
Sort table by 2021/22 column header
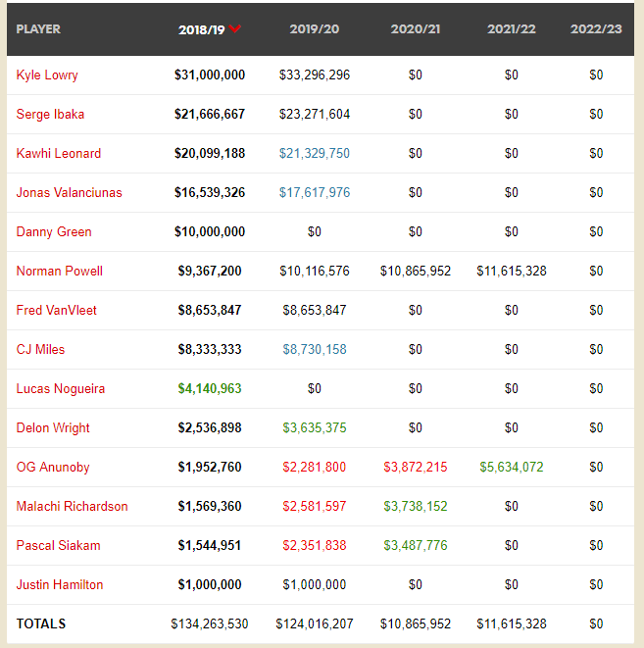pos(512,29)
